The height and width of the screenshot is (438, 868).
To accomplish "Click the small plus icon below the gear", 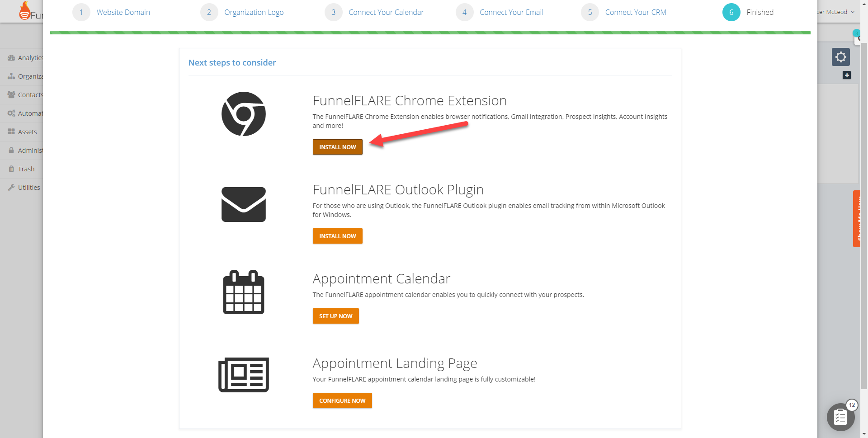I will tap(847, 75).
